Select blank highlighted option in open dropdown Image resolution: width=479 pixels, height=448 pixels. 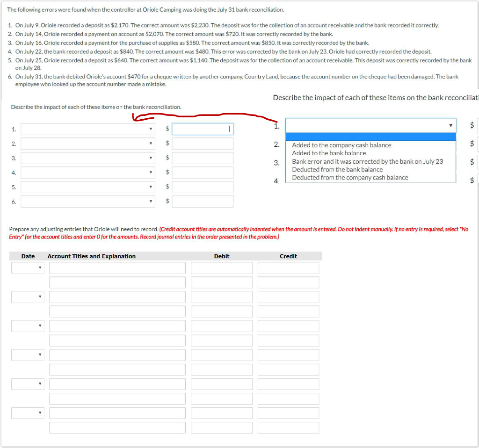(370, 137)
